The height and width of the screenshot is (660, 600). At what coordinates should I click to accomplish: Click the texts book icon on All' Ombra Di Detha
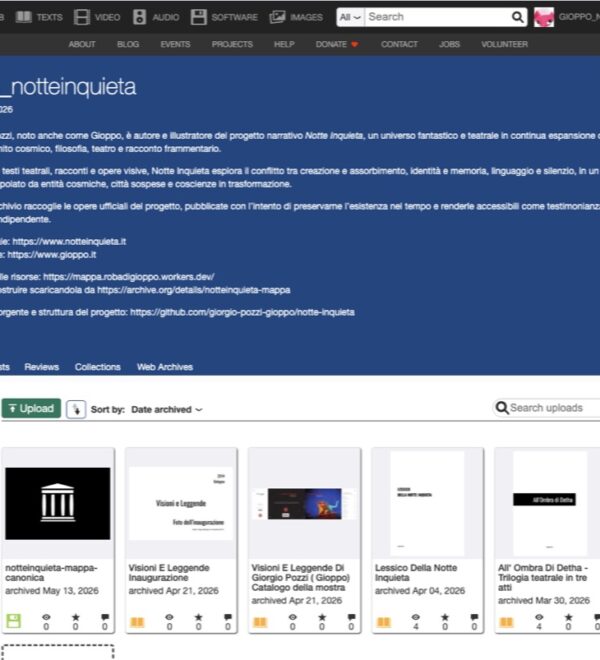coord(507,622)
